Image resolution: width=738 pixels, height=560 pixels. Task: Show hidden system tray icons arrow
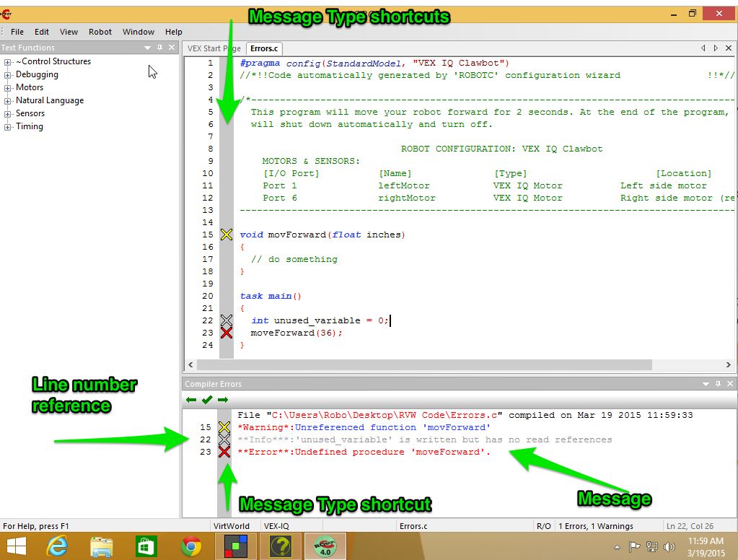(617, 547)
